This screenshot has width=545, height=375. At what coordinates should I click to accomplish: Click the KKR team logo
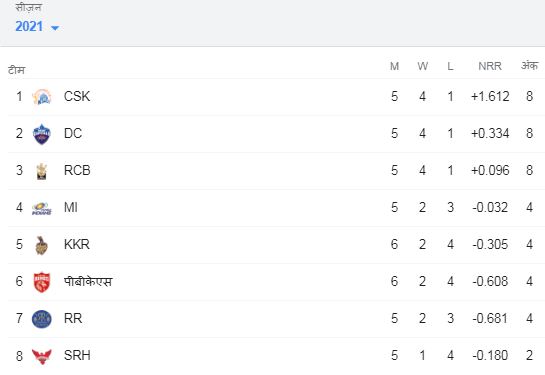[x=42, y=245]
